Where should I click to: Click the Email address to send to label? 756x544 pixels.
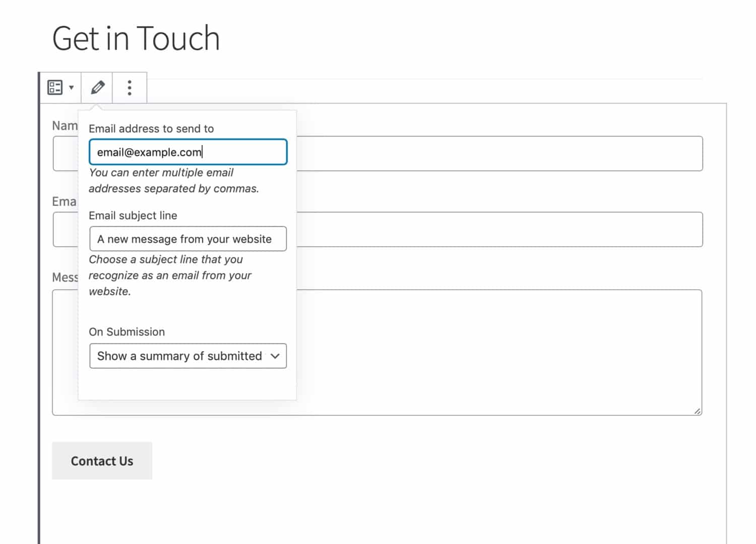coord(152,128)
